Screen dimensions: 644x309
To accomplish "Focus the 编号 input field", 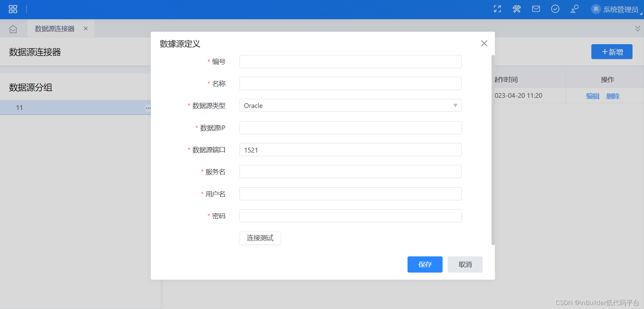I will coord(351,62).
